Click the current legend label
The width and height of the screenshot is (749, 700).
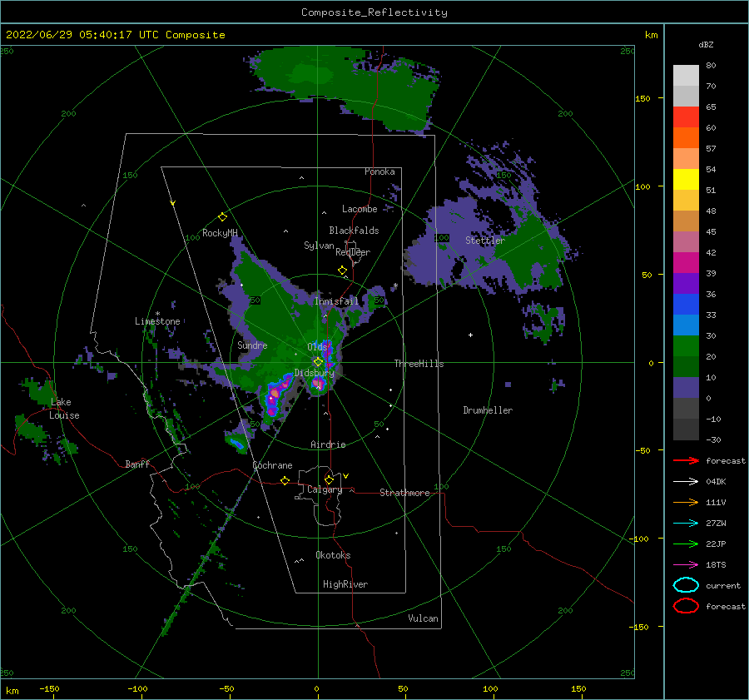(x=723, y=585)
